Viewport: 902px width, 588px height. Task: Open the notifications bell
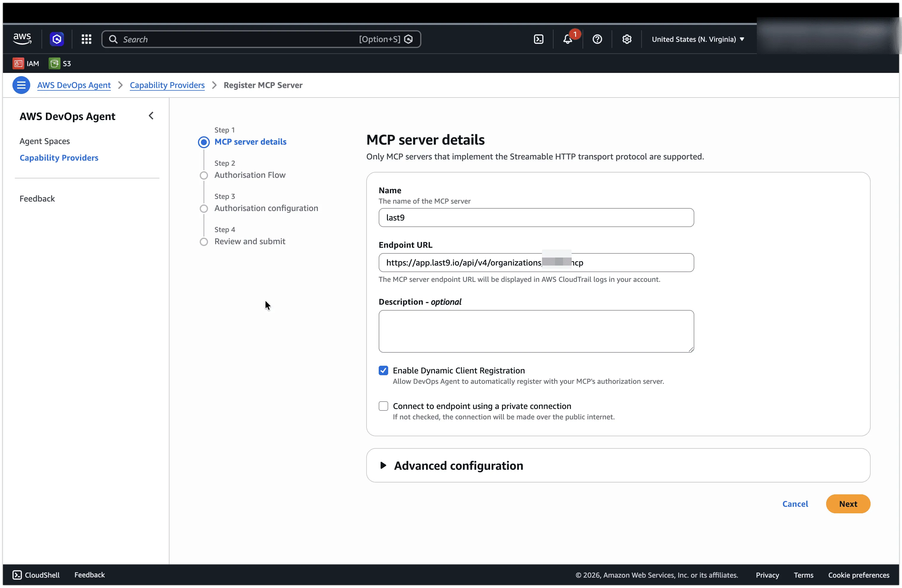click(x=568, y=39)
